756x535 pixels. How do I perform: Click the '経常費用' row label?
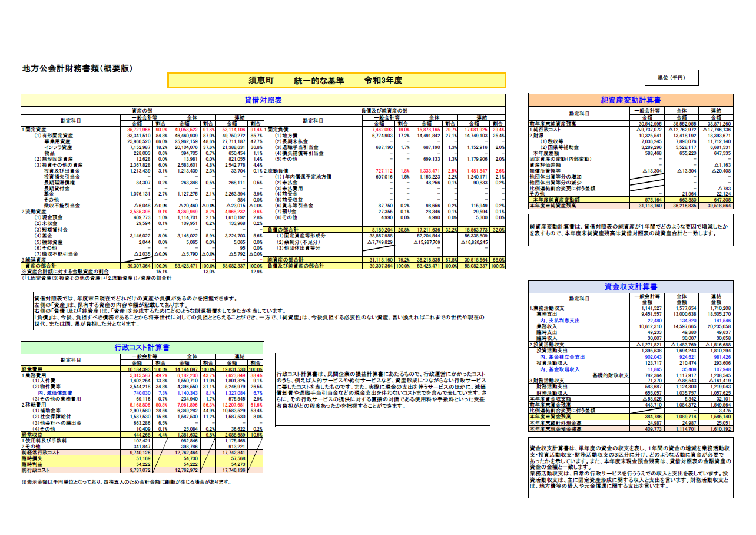32,369
